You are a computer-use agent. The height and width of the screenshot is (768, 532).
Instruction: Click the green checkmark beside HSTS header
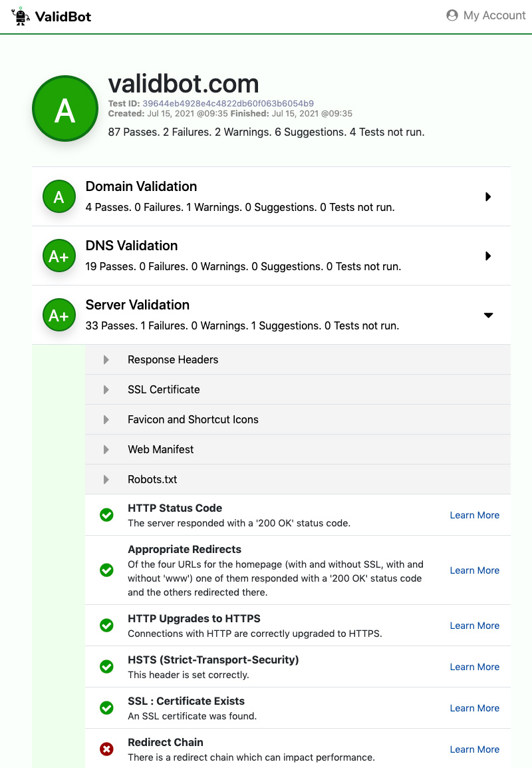(x=106, y=667)
